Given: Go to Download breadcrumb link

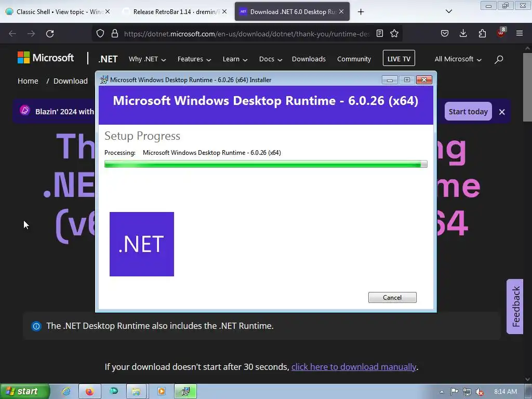Looking at the screenshot, I should click(71, 81).
